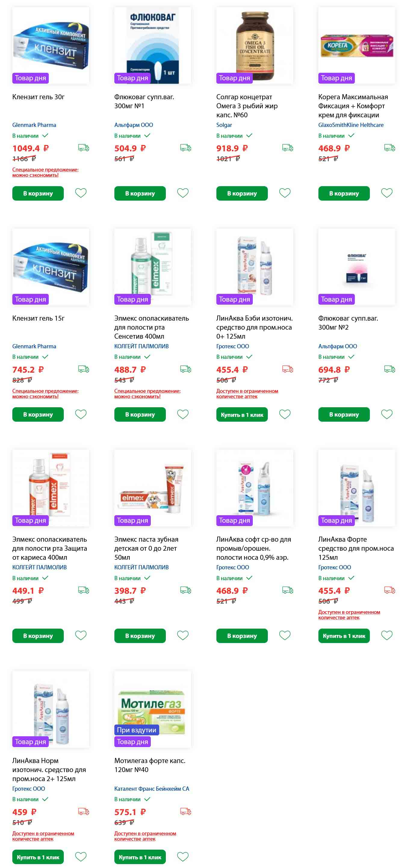Screen dimensions: 415x868
Task: Add Клензит гель 30г to favorites heart
Action: 81,193
